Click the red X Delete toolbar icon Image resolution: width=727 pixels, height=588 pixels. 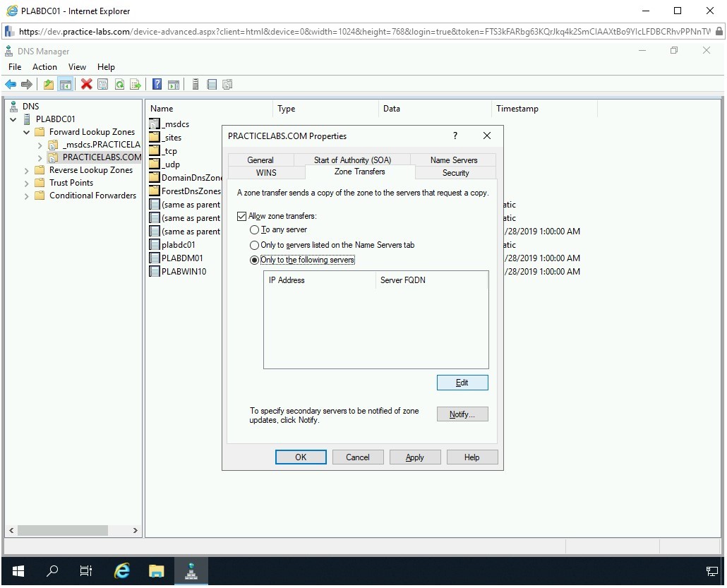coord(86,85)
